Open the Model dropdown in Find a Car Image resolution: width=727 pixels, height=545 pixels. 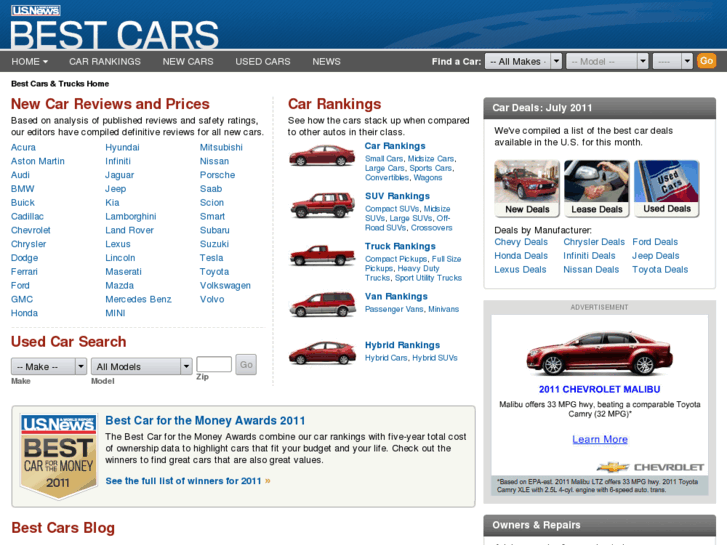point(607,61)
